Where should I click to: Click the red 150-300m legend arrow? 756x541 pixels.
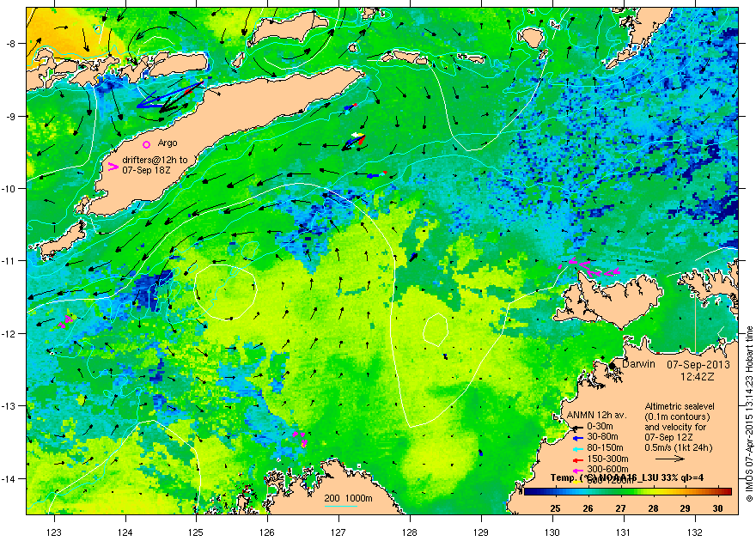pos(577,459)
